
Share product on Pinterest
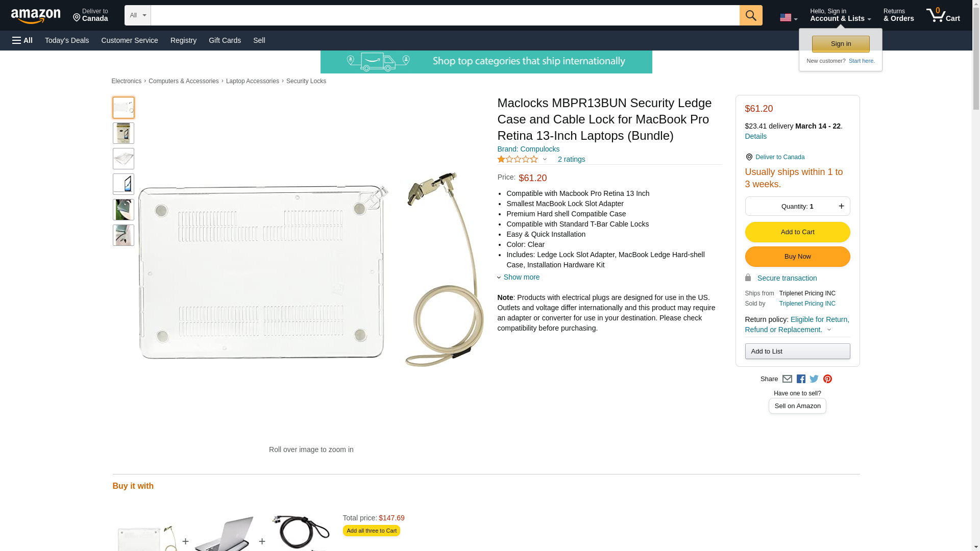coord(827,379)
